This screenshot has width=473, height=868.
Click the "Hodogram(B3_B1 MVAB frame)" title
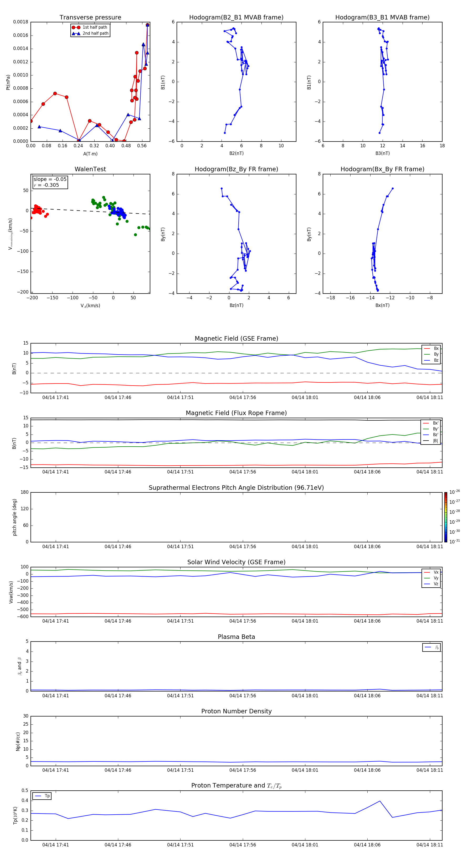click(x=382, y=17)
